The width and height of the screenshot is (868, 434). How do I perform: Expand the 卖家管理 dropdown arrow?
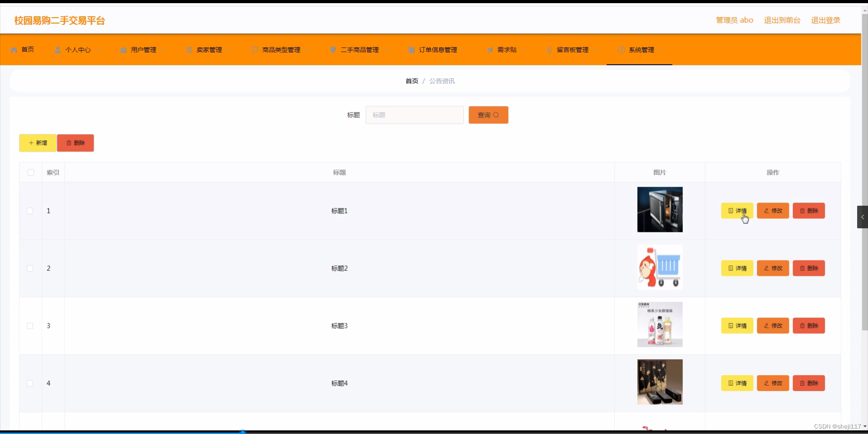(x=228, y=50)
